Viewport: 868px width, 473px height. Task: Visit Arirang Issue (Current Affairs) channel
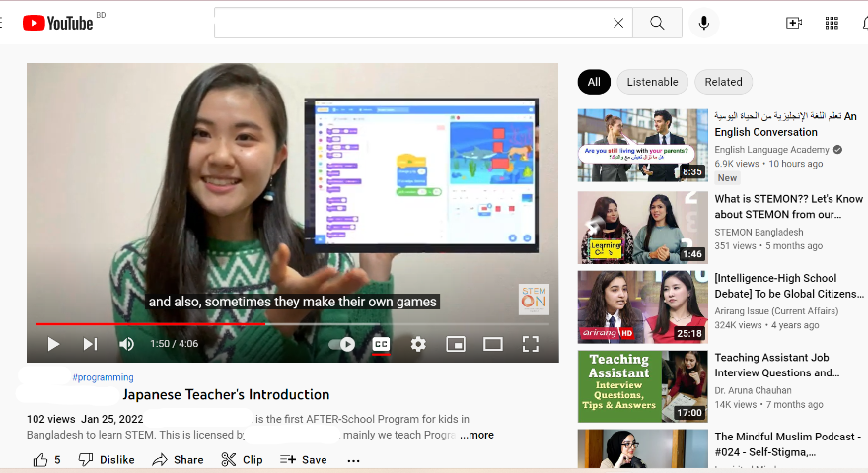(776, 311)
